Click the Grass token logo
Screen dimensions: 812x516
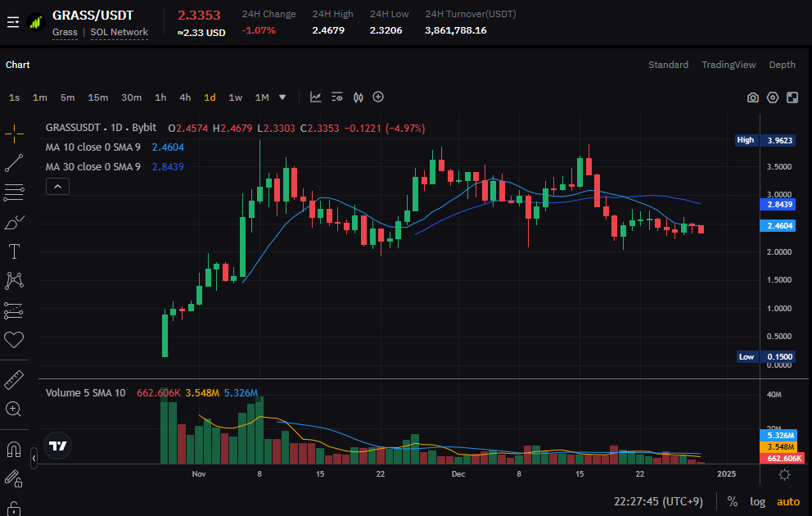[x=36, y=22]
